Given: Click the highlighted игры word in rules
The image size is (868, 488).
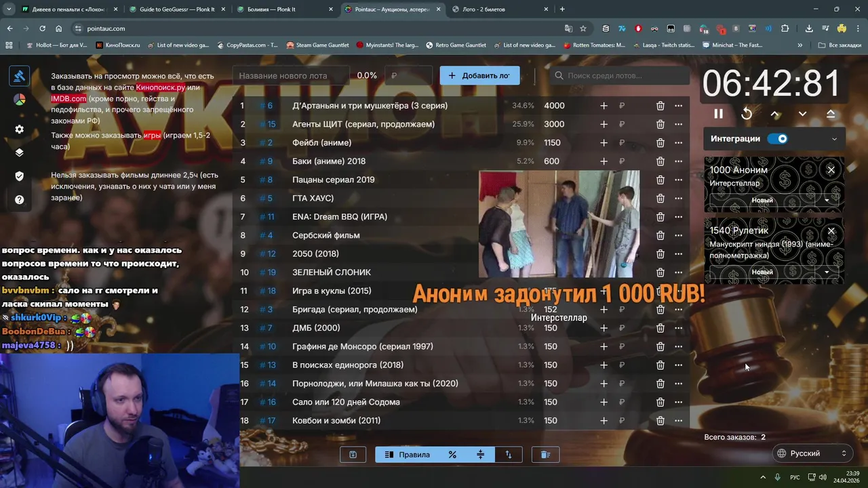Looking at the screenshot, I should tap(152, 136).
